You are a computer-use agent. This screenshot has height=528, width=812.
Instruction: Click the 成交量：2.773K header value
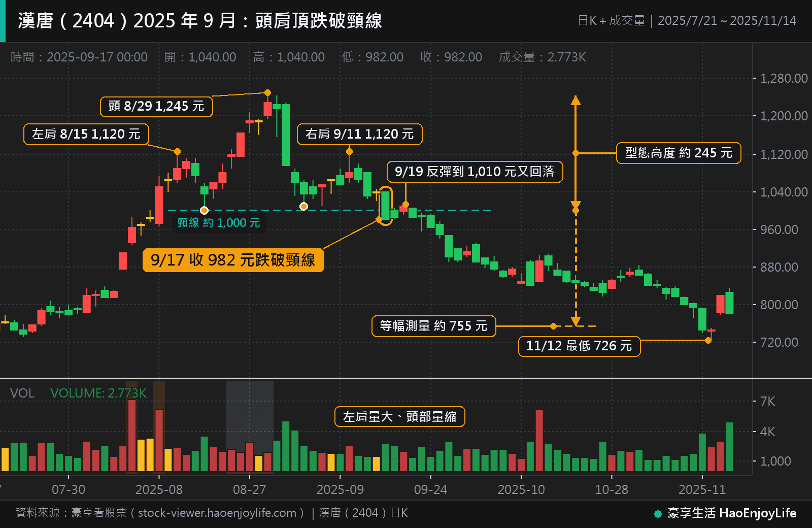coord(543,57)
